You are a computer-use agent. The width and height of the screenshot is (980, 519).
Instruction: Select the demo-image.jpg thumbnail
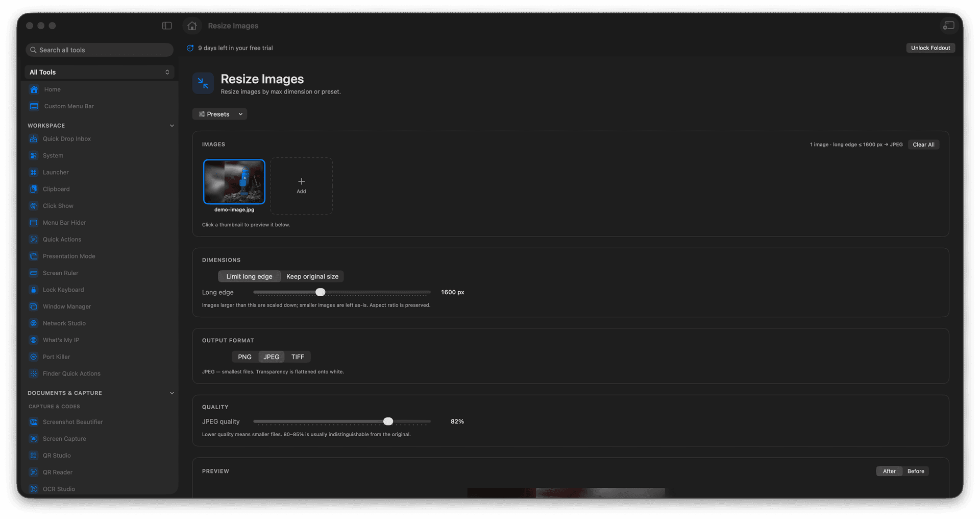[234, 182]
